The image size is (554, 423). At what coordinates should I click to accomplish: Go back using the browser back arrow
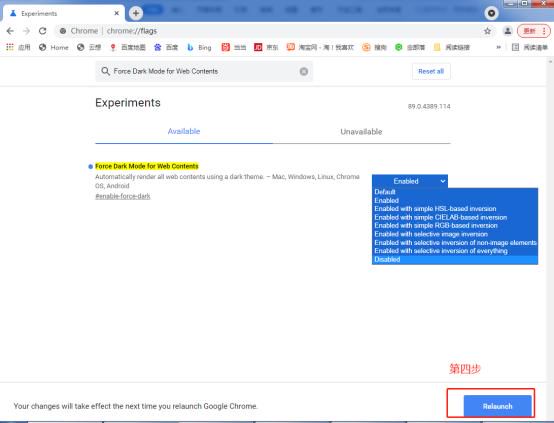pos(10,31)
